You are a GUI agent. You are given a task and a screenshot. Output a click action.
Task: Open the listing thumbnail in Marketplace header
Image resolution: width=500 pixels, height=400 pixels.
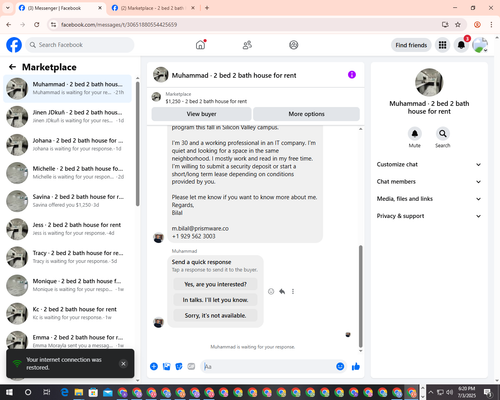tap(156, 97)
